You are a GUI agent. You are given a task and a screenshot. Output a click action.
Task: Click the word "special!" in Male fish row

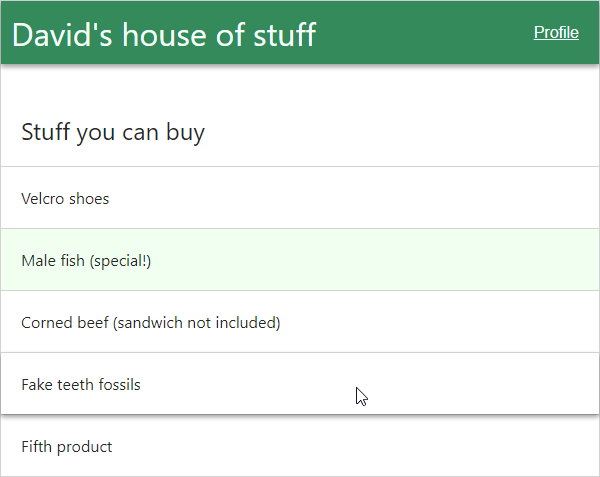click(121, 260)
